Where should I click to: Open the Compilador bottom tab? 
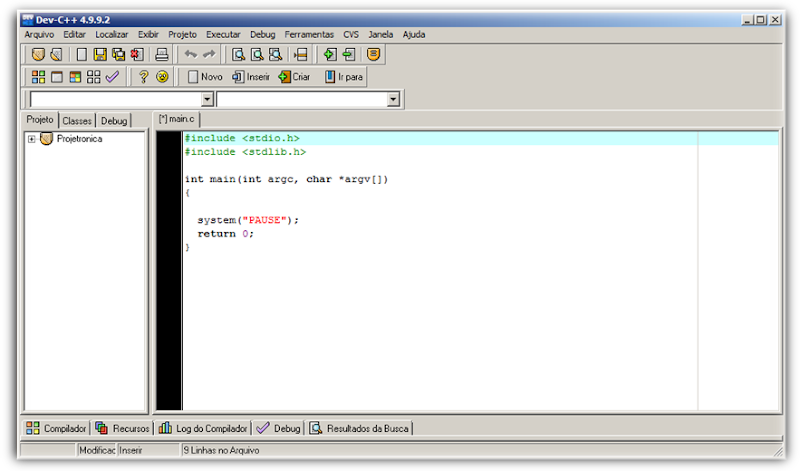tap(56, 428)
